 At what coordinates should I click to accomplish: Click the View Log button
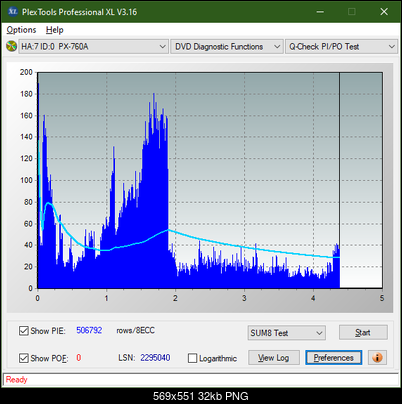pos(274,358)
